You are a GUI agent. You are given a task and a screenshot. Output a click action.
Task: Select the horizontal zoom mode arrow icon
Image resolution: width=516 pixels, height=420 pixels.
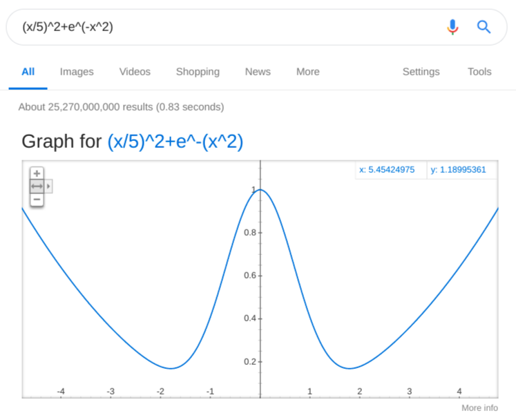click(37, 187)
